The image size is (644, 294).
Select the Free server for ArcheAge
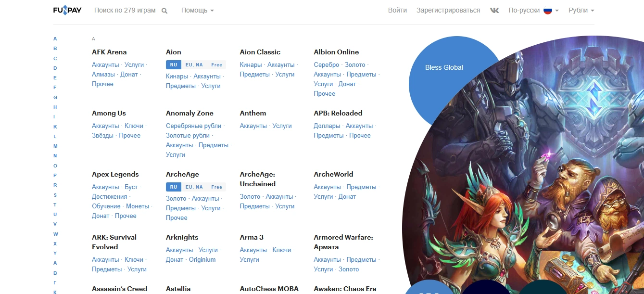tap(216, 187)
